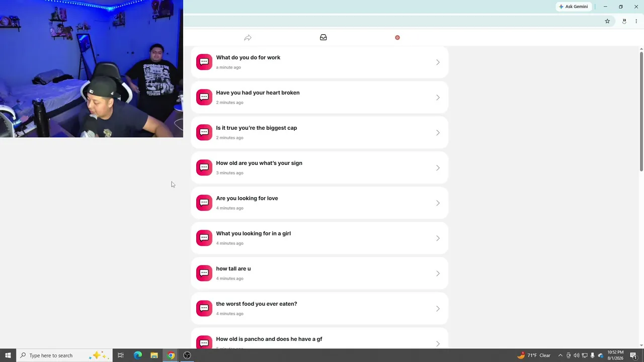Open message 'Have you had your heart broken'
The height and width of the screenshot is (362, 644).
click(319, 97)
